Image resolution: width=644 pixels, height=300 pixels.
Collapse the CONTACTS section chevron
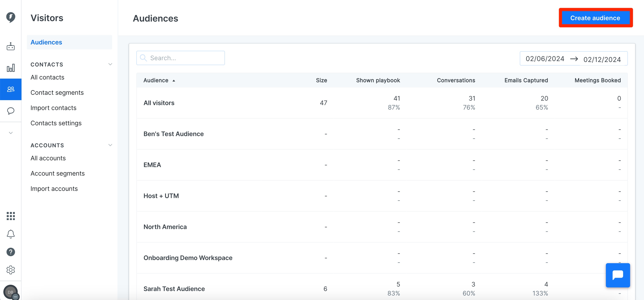pyautogui.click(x=110, y=64)
